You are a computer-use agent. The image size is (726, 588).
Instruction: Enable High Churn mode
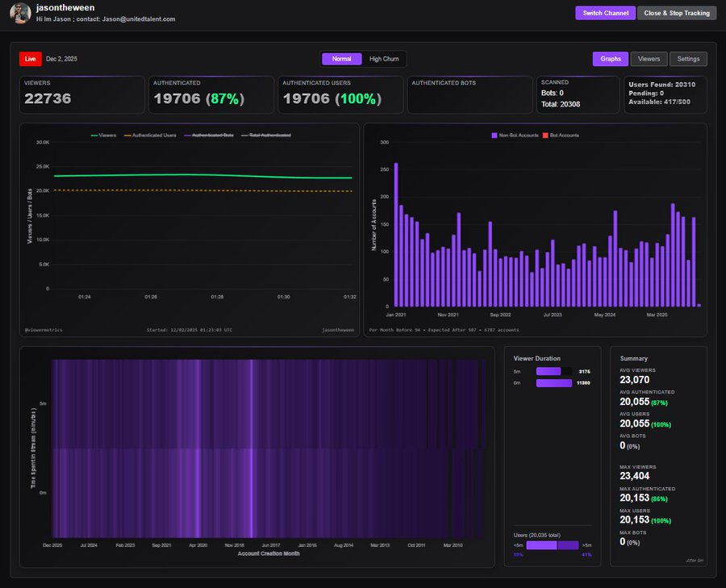[383, 58]
